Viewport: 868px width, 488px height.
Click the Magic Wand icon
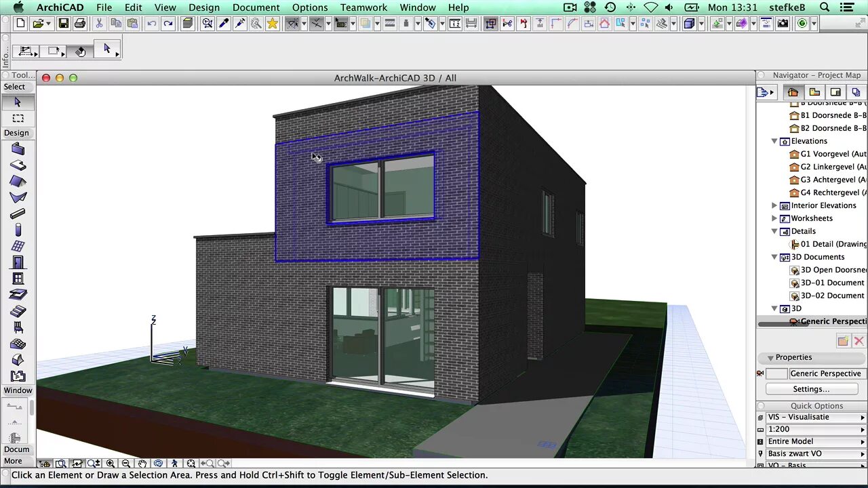(256, 24)
